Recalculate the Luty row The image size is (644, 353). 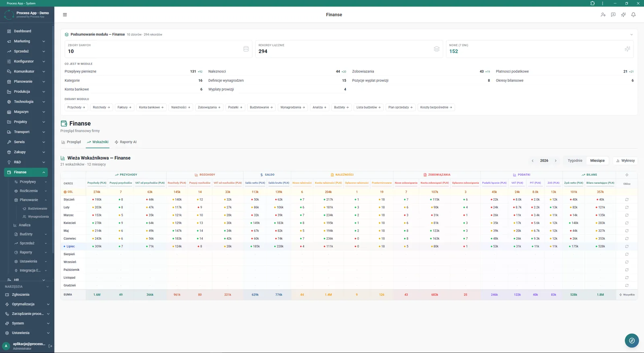pos(627,207)
